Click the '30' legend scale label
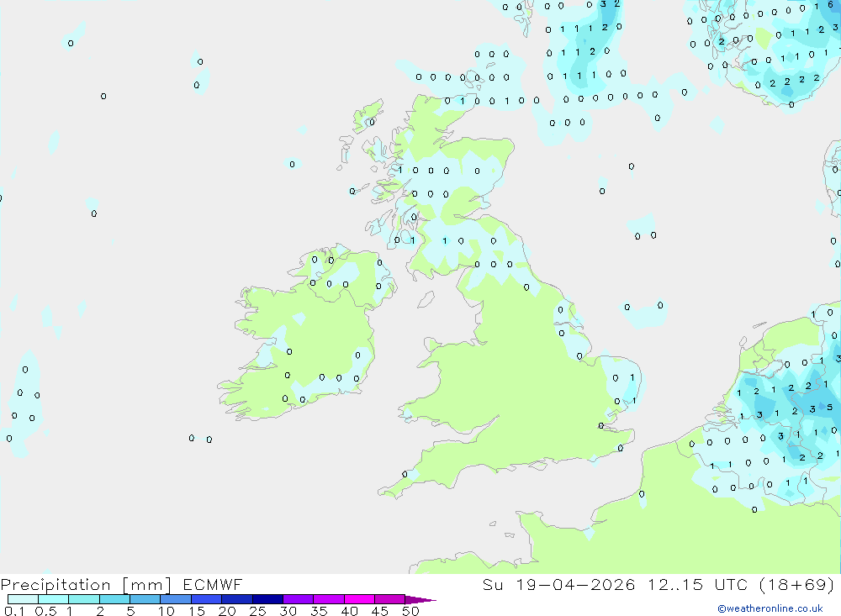Viewport: 841px width, 616px height. coord(288,611)
